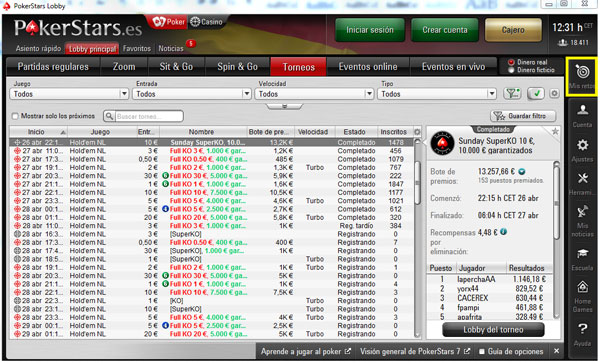
Task: Mark tournament as favorite with star icon
Action: click(555, 132)
